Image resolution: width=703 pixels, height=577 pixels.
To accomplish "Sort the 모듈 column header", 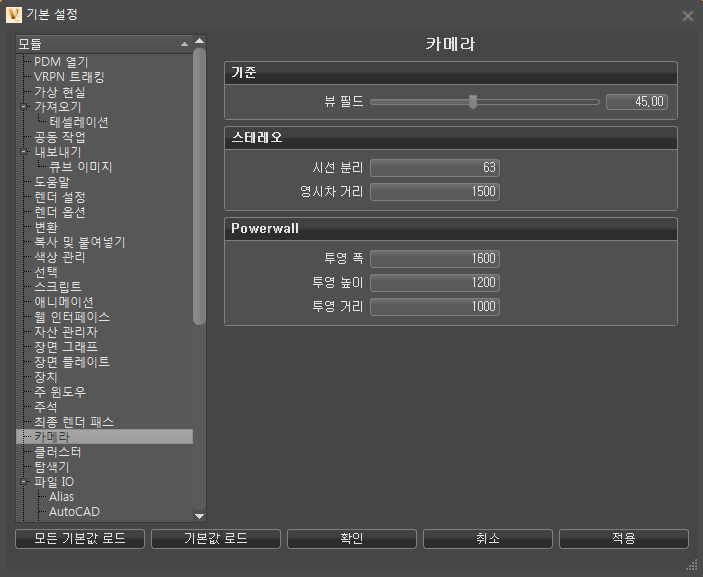I will pyautogui.click(x=104, y=44).
